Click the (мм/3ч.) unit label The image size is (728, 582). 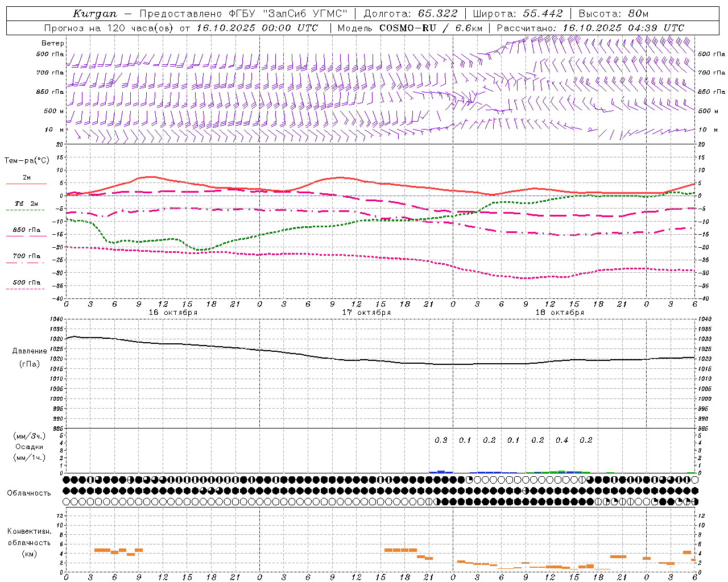tap(30, 436)
